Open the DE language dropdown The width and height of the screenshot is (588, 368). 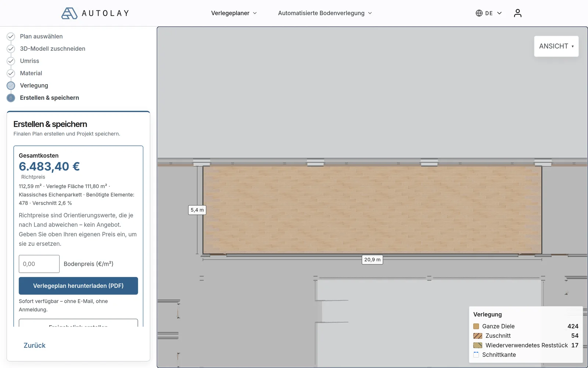tap(489, 13)
